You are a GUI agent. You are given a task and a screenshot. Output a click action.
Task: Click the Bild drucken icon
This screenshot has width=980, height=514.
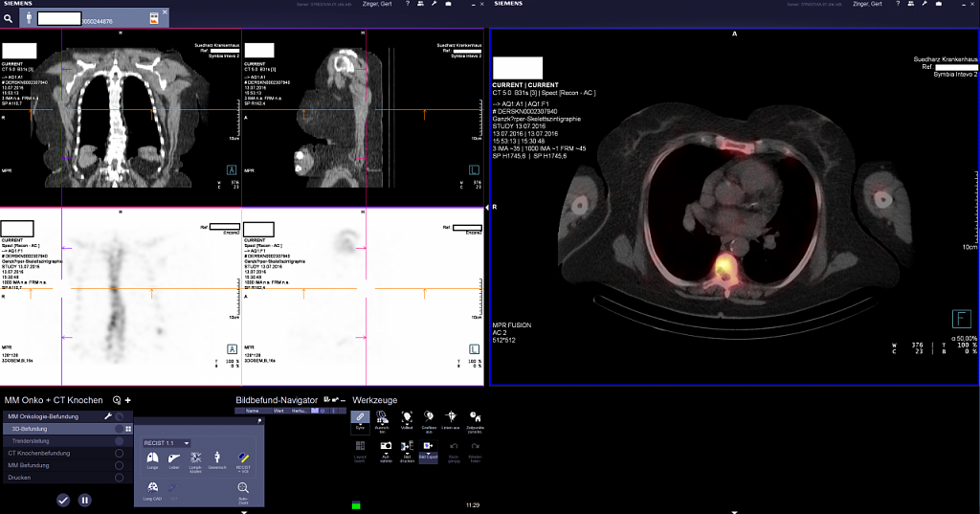[x=407, y=446]
